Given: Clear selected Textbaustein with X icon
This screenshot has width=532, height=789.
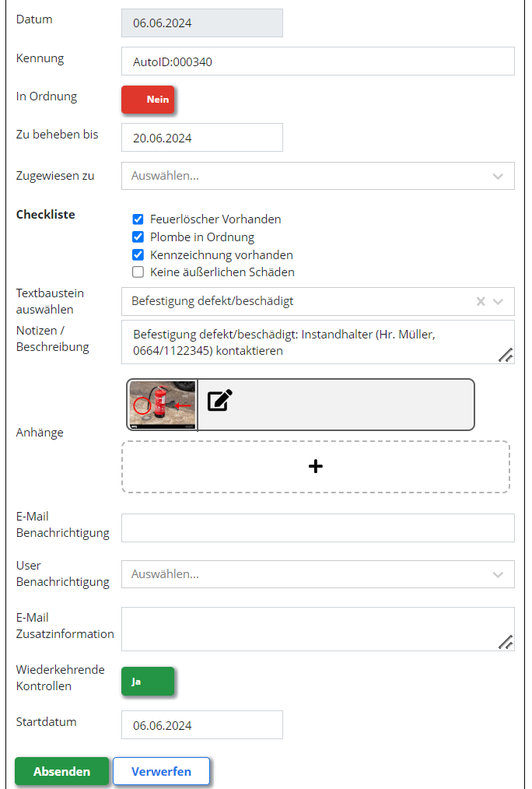Looking at the screenshot, I should pyautogui.click(x=481, y=301).
